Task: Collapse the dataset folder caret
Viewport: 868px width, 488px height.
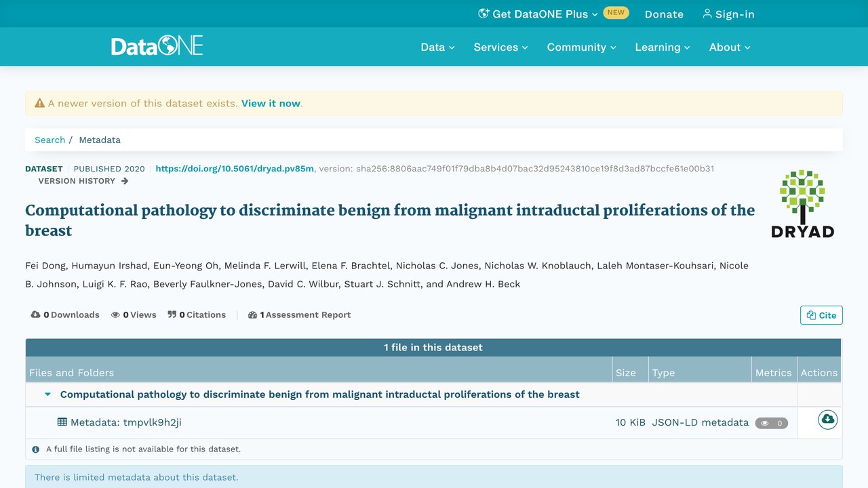Action: pos(47,394)
